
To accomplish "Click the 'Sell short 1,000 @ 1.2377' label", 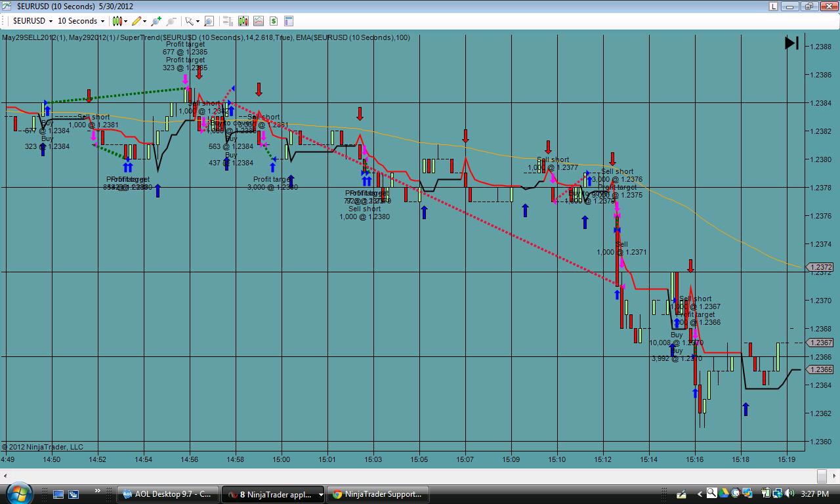I will point(553,163).
